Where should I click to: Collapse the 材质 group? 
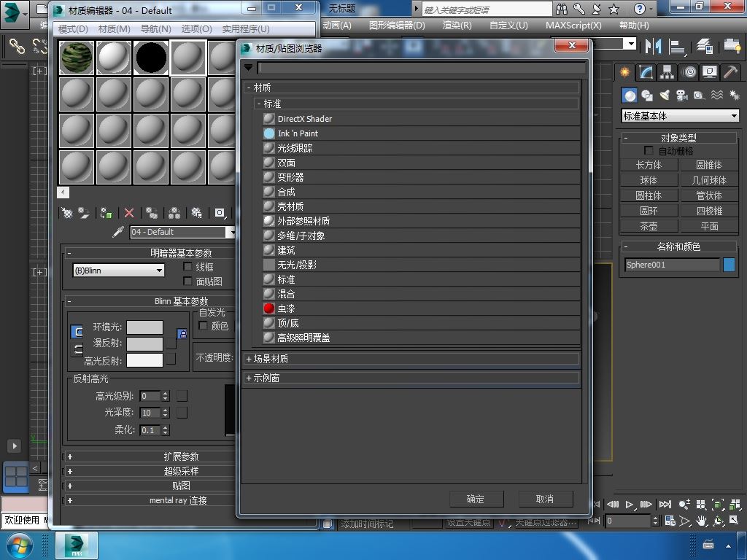249,87
